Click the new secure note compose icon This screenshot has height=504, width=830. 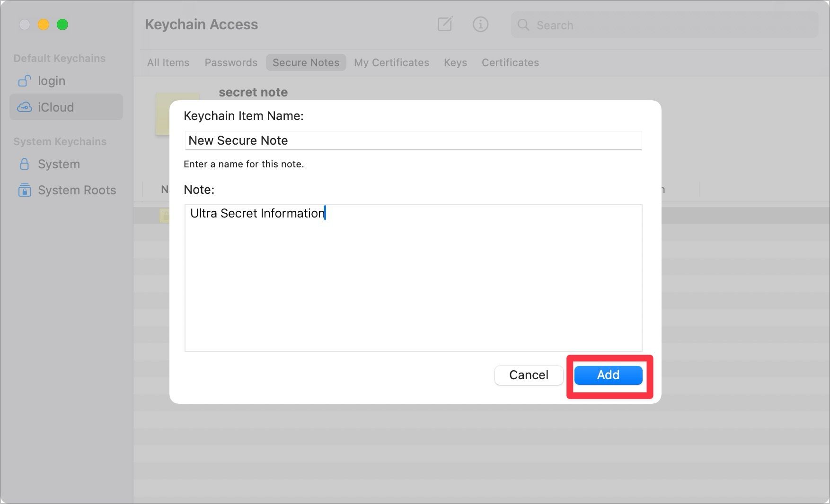(x=444, y=24)
